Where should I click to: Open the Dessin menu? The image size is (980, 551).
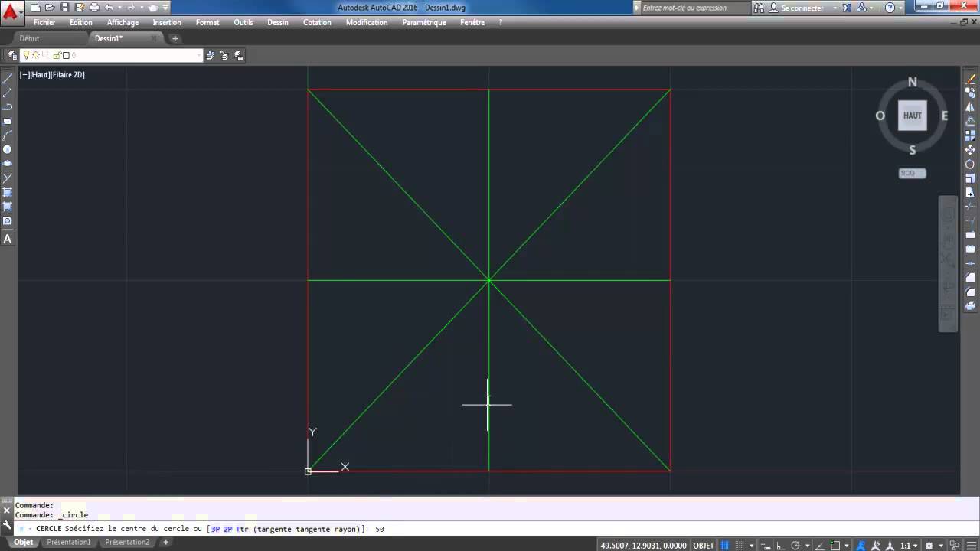(x=278, y=22)
